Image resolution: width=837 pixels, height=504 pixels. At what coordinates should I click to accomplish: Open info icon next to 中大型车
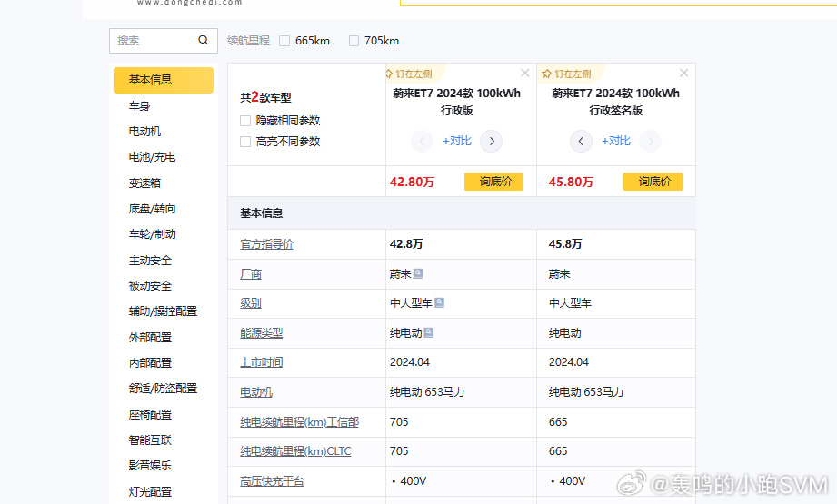(x=439, y=303)
